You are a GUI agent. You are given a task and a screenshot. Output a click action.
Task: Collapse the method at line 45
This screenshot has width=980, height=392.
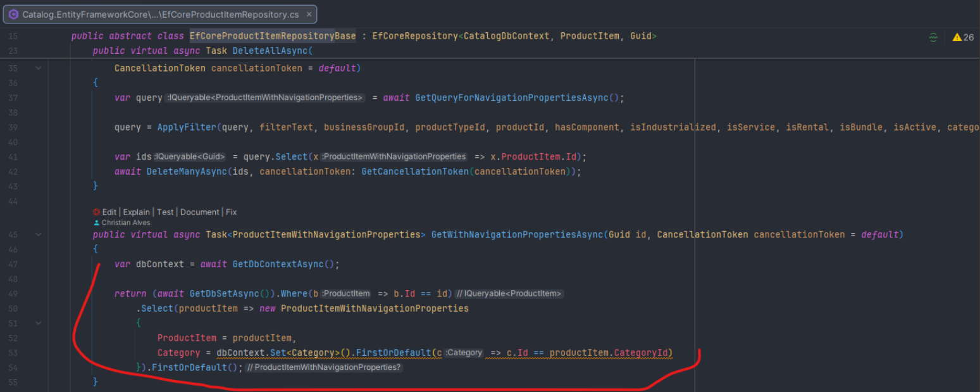tap(39, 234)
